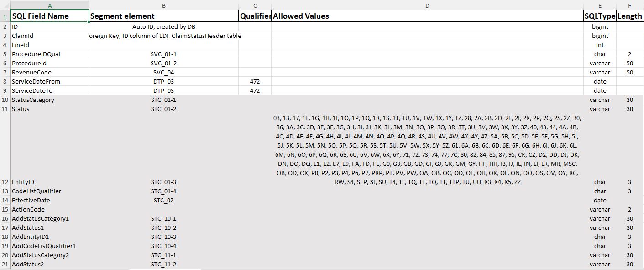Click the RevenueCode cell
Viewport: 644px width, 270px height.
[x=50, y=72]
